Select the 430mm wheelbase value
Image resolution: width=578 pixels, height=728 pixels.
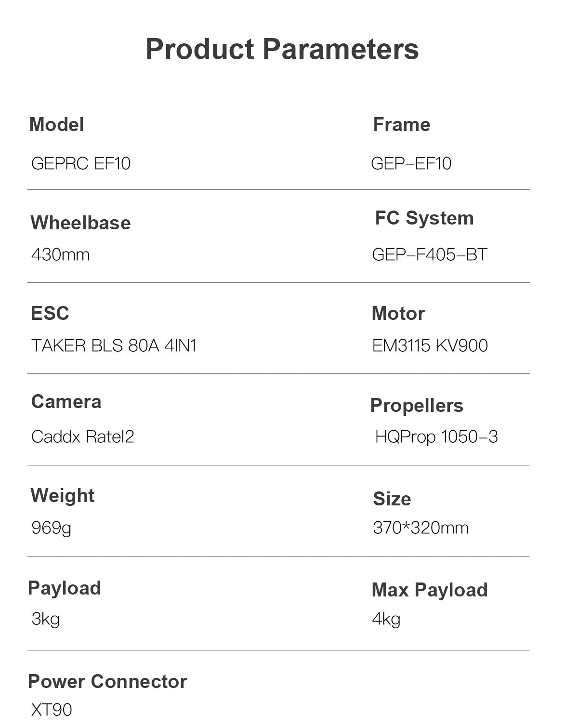point(60,254)
